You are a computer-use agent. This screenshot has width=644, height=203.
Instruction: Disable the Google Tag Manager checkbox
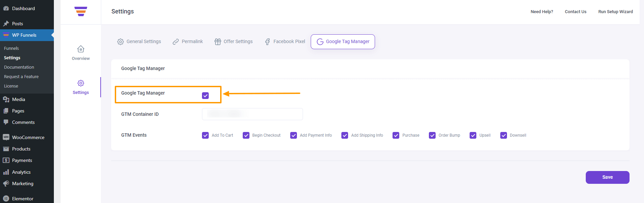205,96
